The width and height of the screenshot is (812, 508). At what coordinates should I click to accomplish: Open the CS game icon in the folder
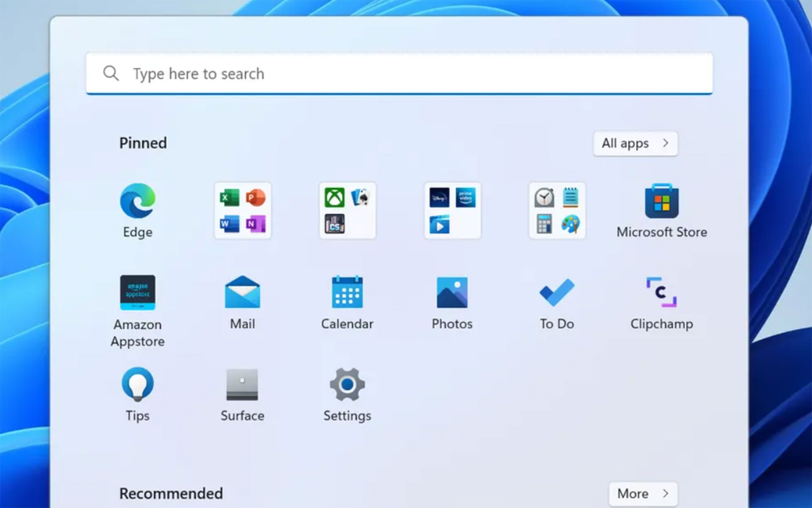(335, 224)
